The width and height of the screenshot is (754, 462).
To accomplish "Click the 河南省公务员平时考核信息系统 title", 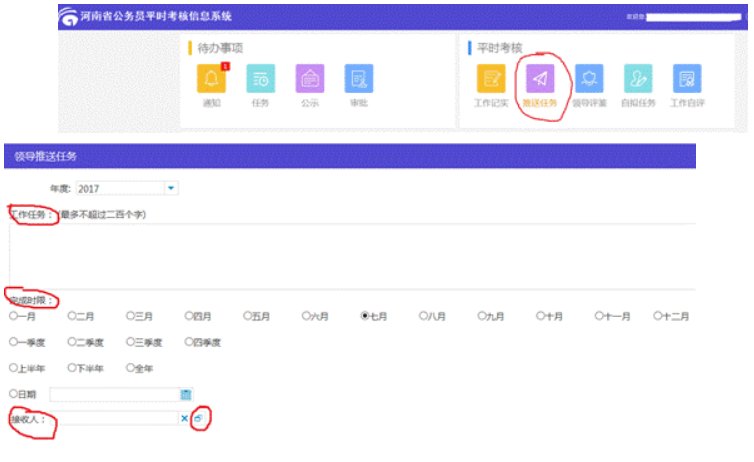I will point(156,16).
